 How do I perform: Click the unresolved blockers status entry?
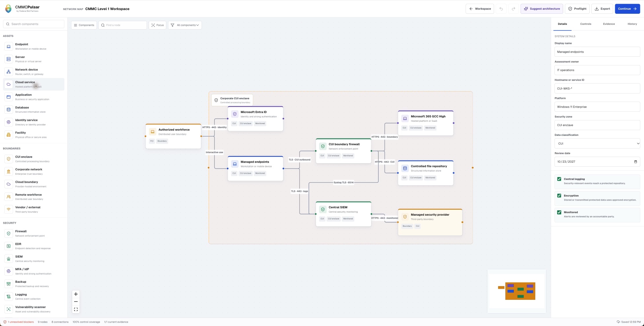coord(19,322)
